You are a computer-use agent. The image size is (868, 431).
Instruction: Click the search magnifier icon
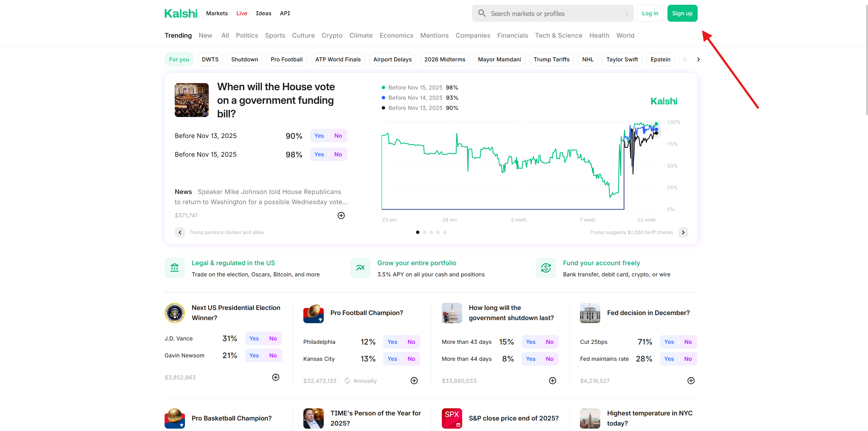coord(482,13)
